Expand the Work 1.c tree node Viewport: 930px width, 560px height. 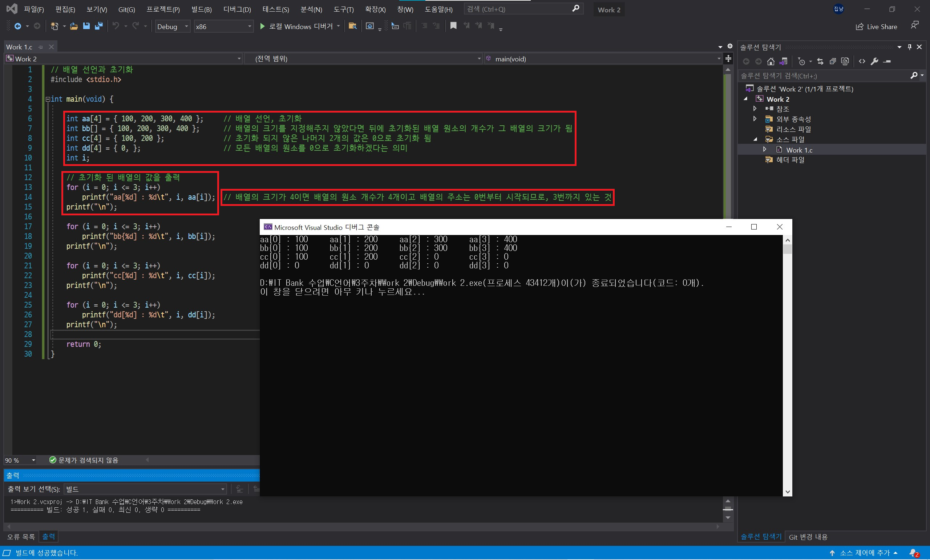(764, 150)
